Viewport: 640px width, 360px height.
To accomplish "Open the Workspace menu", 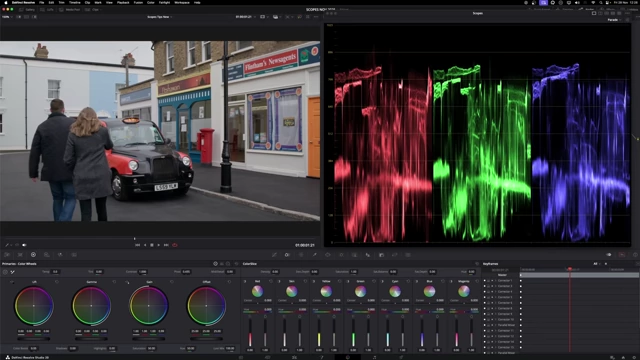I will [x=182, y=2].
